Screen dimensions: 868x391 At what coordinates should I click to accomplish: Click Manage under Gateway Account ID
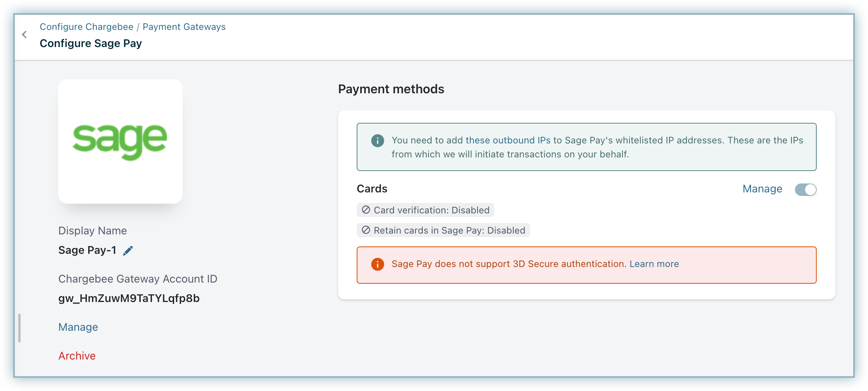(78, 327)
